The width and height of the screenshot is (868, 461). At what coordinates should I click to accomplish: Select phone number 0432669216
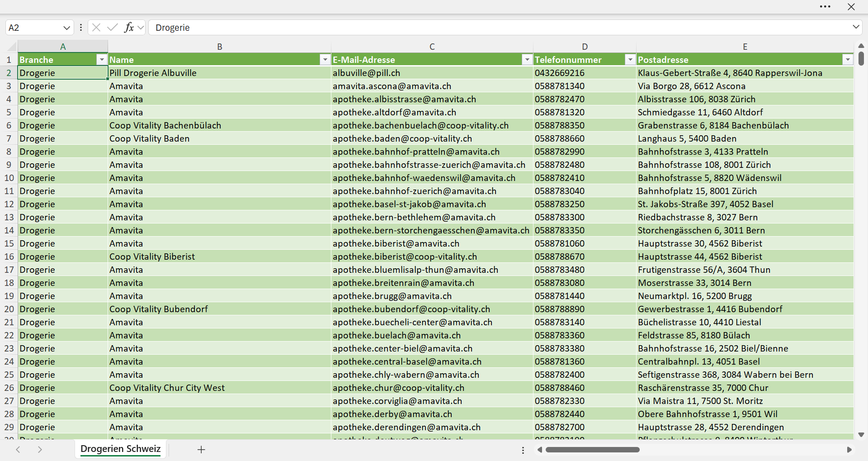click(x=585, y=73)
